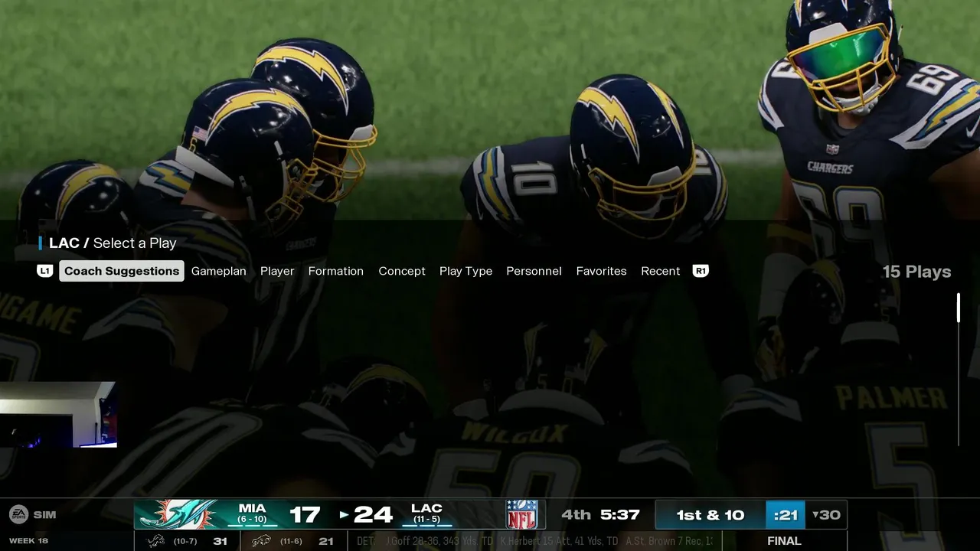This screenshot has width=980, height=551.
Task: Click the '1st & 10' down indicator
Action: click(x=710, y=515)
